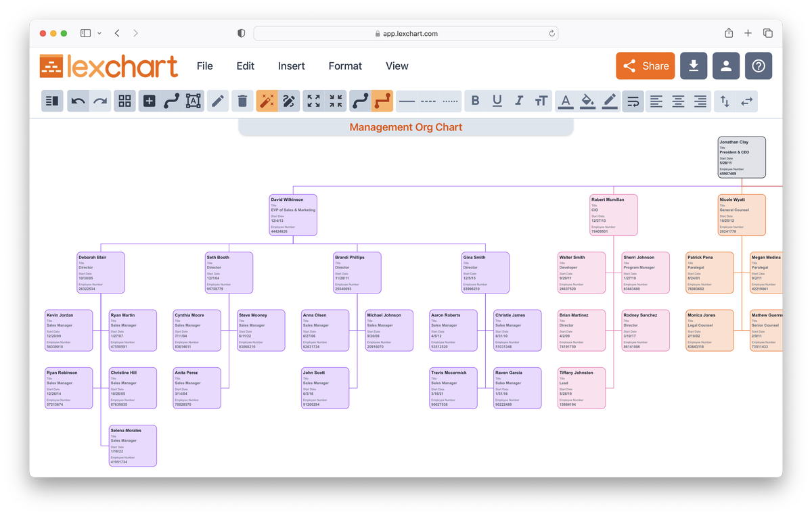
Task: Pick the line color pen tool
Action: [610, 101]
